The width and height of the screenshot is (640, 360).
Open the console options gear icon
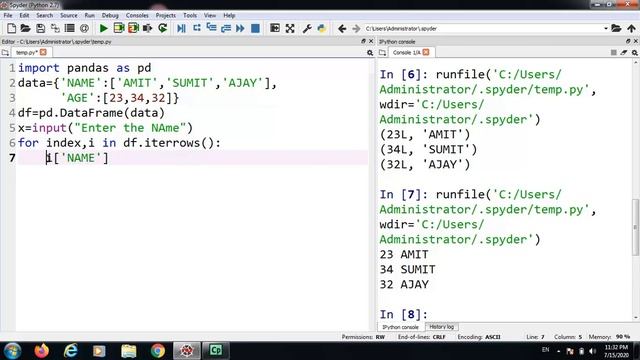[635, 53]
